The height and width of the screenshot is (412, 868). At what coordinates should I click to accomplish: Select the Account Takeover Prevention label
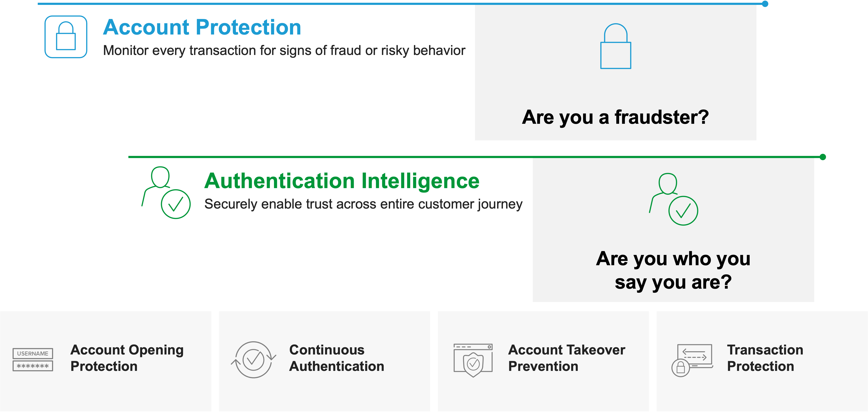pyautogui.click(x=567, y=358)
